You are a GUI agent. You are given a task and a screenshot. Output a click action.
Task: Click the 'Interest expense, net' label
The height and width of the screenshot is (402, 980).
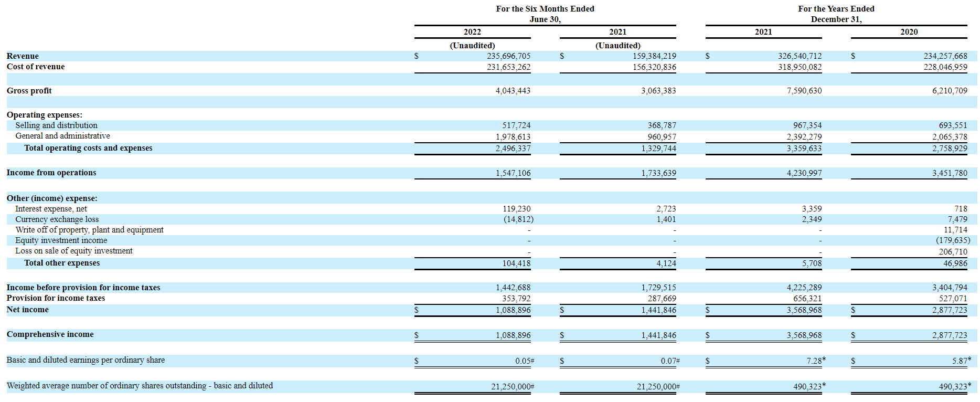click(x=51, y=209)
